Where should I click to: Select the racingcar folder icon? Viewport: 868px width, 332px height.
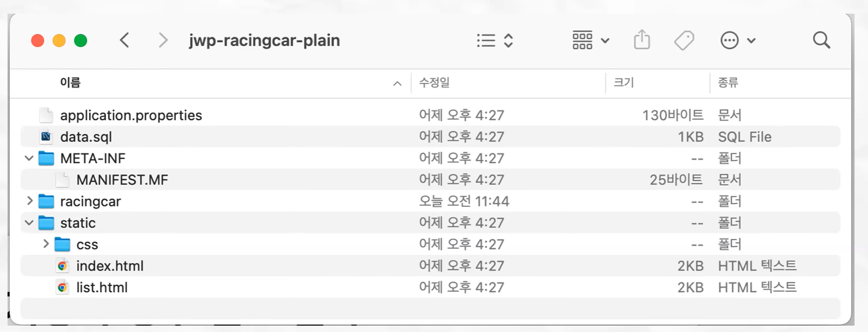(46, 201)
